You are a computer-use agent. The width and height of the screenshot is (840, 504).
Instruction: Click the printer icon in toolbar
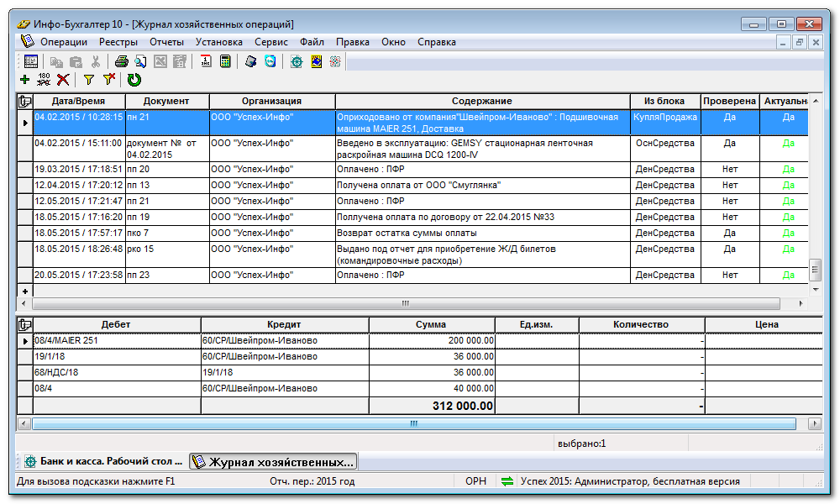point(122,61)
